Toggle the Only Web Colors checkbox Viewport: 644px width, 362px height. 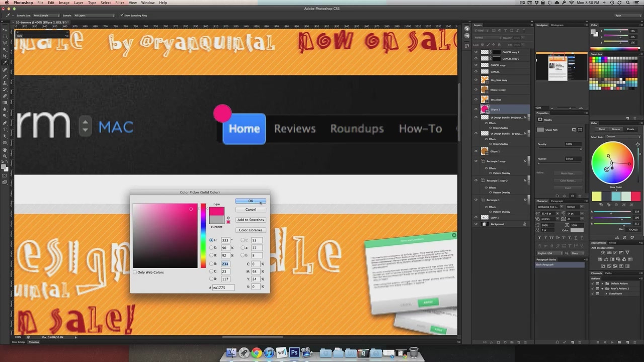tap(135, 273)
